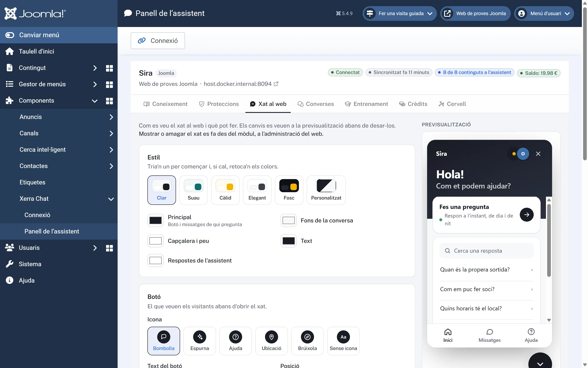Select the Clar style preset
Screen dimensions: 588x368
pos(161,190)
